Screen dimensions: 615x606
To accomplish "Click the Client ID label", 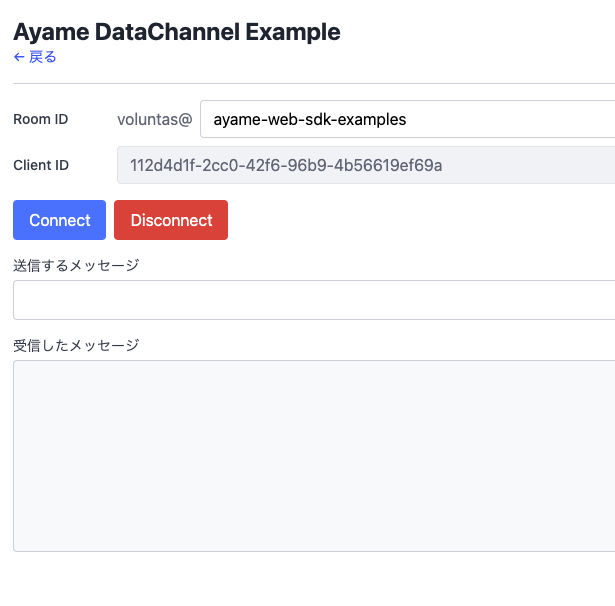I will click(41, 165).
